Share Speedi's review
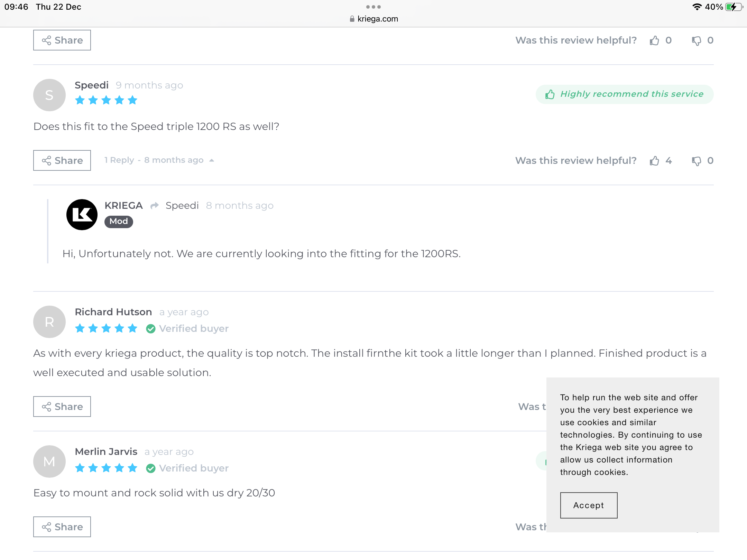 62,160
